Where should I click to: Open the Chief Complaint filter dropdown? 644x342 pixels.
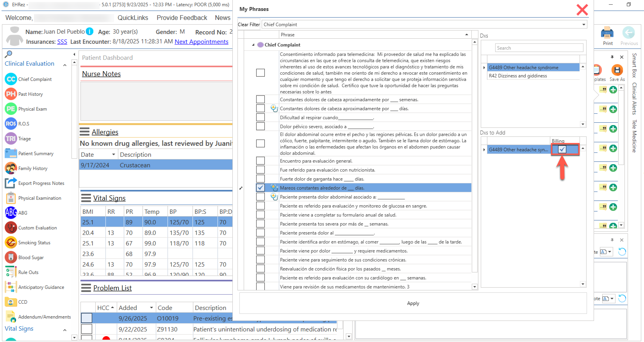[x=583, y=24]
